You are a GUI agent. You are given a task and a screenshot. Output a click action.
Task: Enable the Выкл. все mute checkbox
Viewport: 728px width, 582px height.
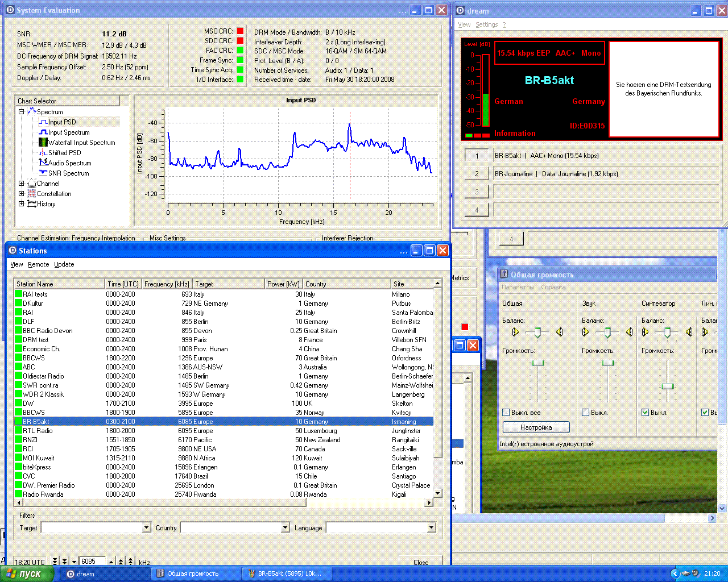506,413
